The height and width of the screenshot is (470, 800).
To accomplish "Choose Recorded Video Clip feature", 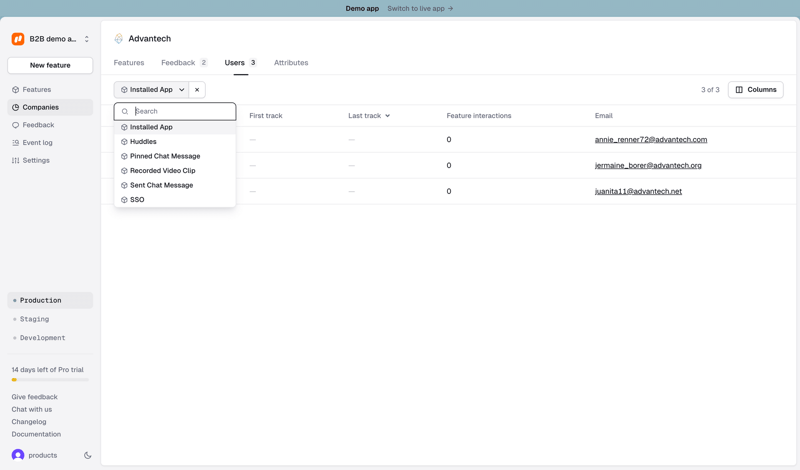I will pyautogui.click(x=175, y=170).
